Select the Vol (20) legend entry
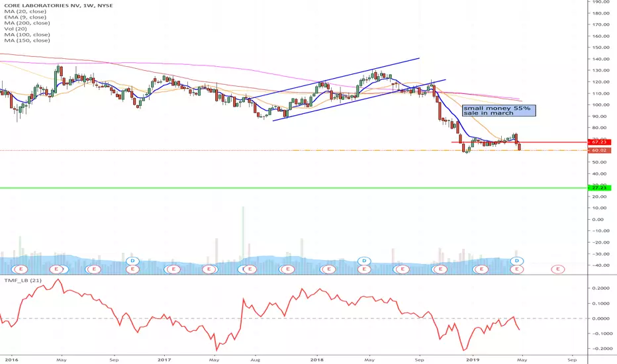Viewport: 617px width, 364px height. (16, 28)
